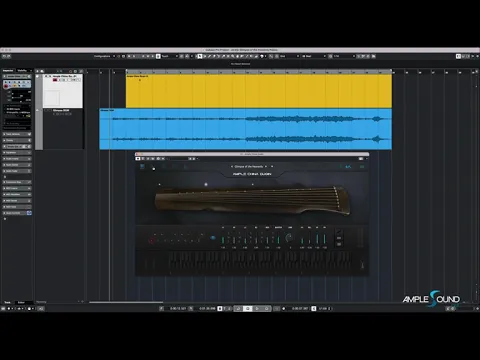
Task: Solo the Ample China Guqin instrument track
Action: 50,76
